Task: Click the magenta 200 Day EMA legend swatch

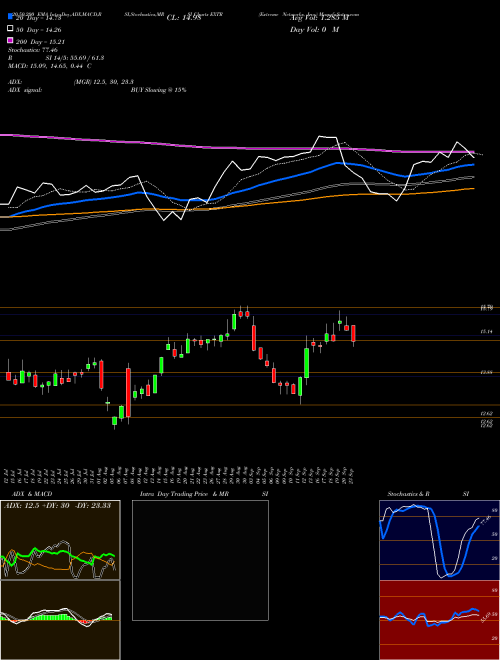Action: point(11,40)
